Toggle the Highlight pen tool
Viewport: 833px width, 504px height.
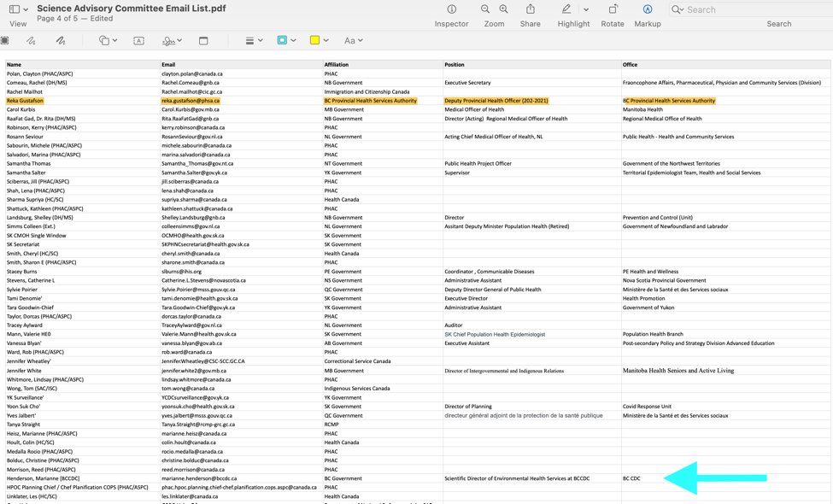tap(566, 9)
